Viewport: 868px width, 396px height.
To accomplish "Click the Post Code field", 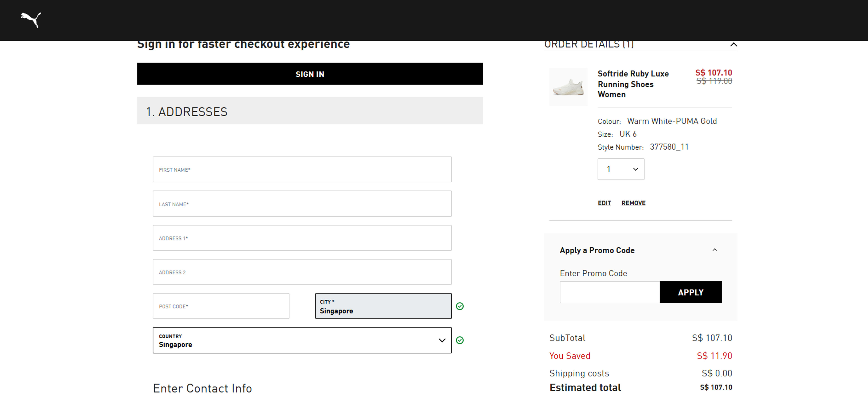I will pyautogui.click(x=221, y=306).
